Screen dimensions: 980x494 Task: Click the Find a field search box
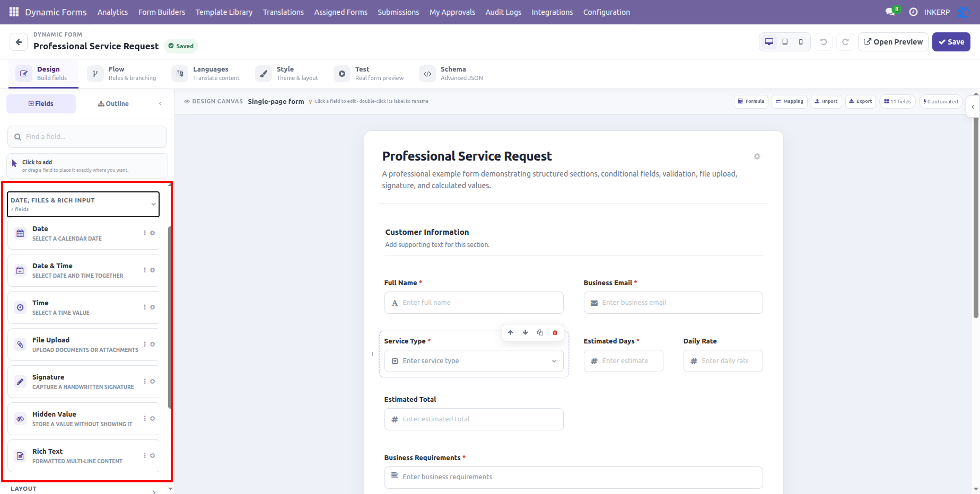tap(87, 137)
